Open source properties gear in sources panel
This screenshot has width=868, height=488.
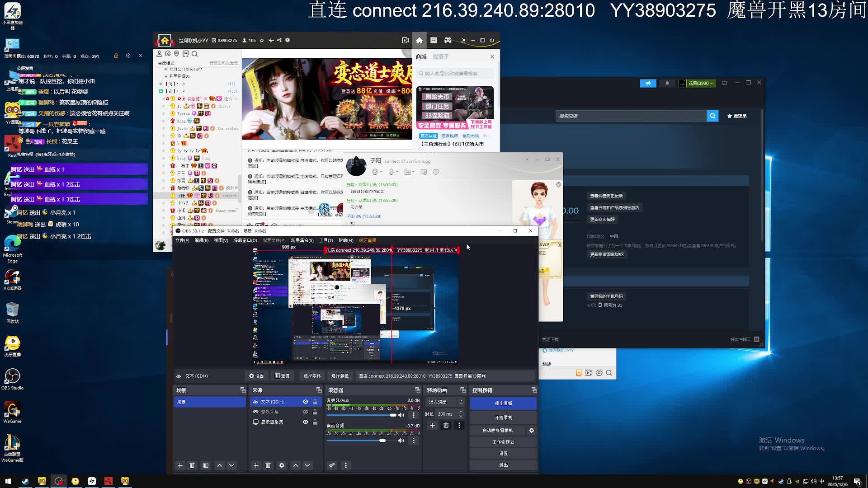point(282,465)
